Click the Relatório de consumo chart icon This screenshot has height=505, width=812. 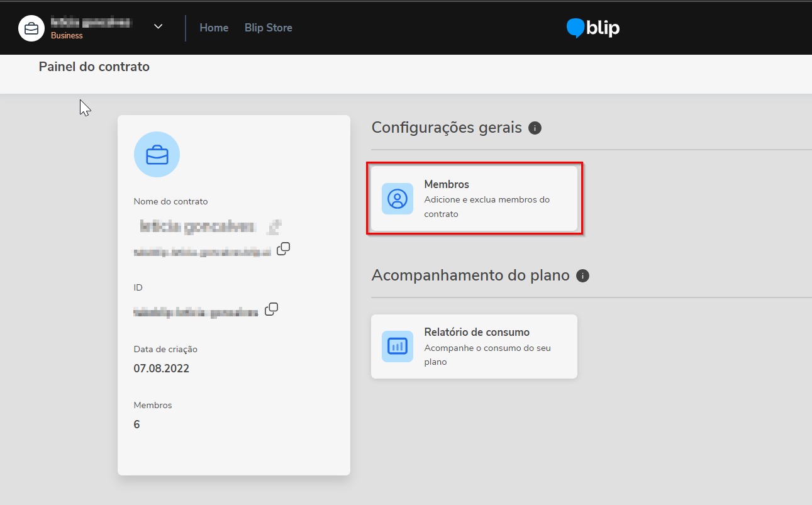point(398,347)
